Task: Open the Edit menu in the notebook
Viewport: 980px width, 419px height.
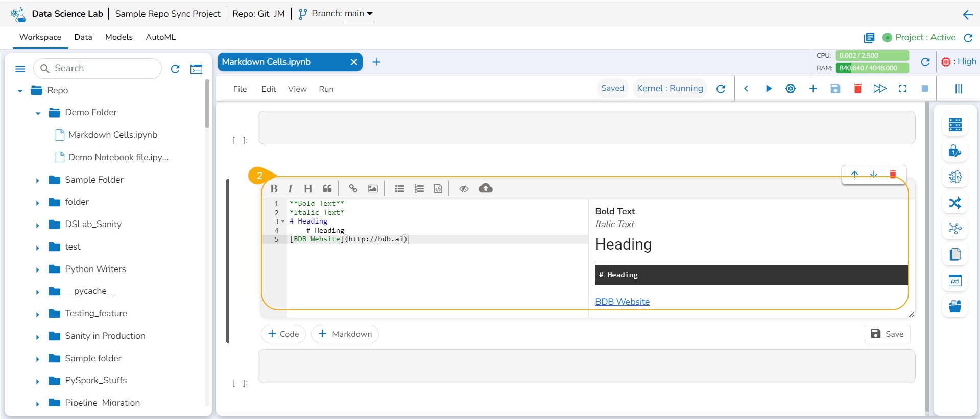Action: point(269,89)
